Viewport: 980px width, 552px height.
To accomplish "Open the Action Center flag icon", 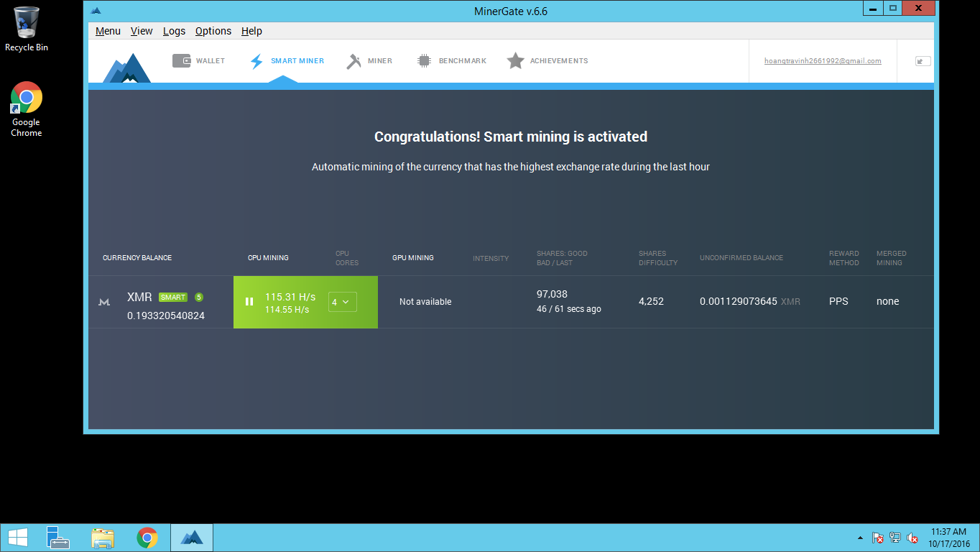I will [x=878, y=538].
